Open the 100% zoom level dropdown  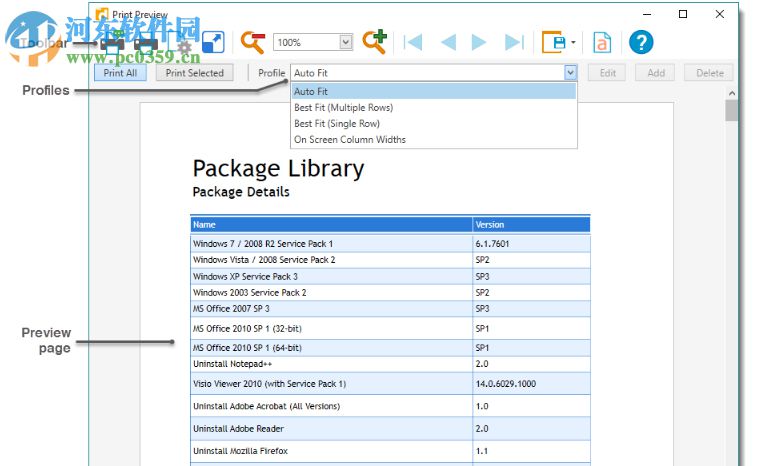(346, 42)
